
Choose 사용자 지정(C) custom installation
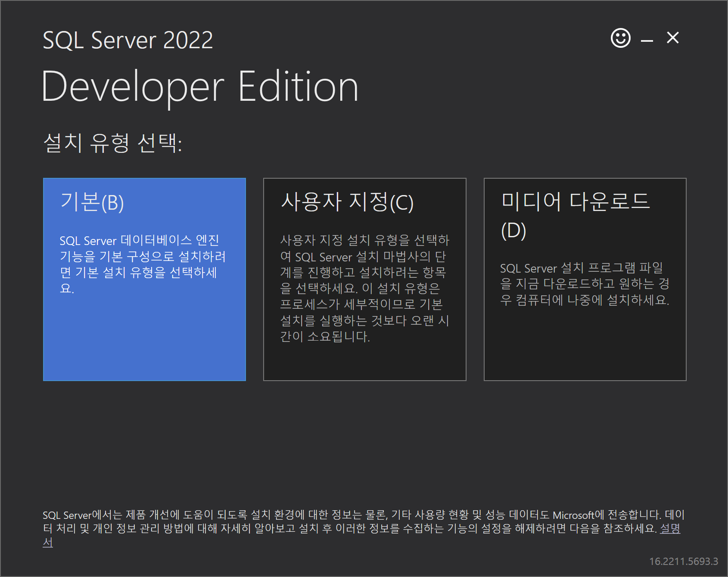(x=365, y=279)
